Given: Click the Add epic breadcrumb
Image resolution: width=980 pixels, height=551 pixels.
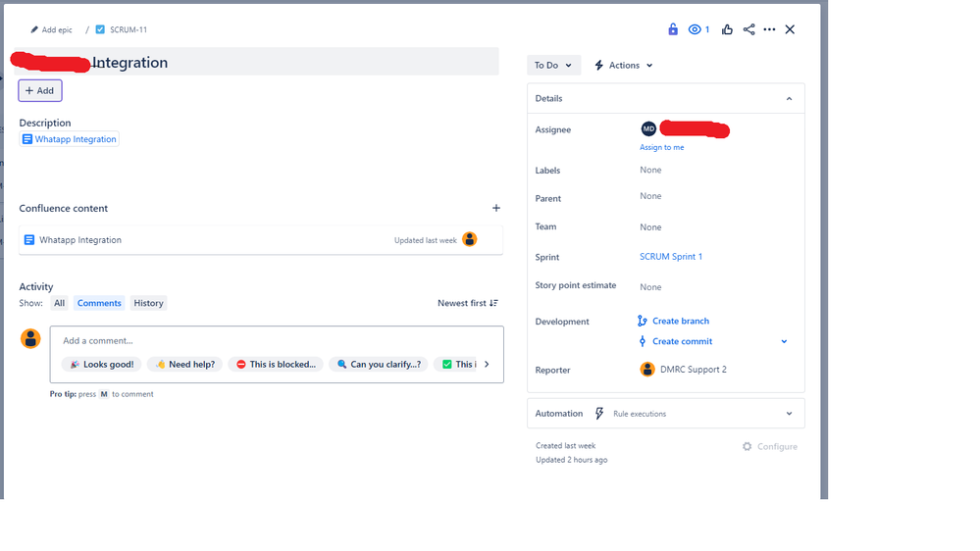Looking at the screenshot, I should tap(57, 30).
